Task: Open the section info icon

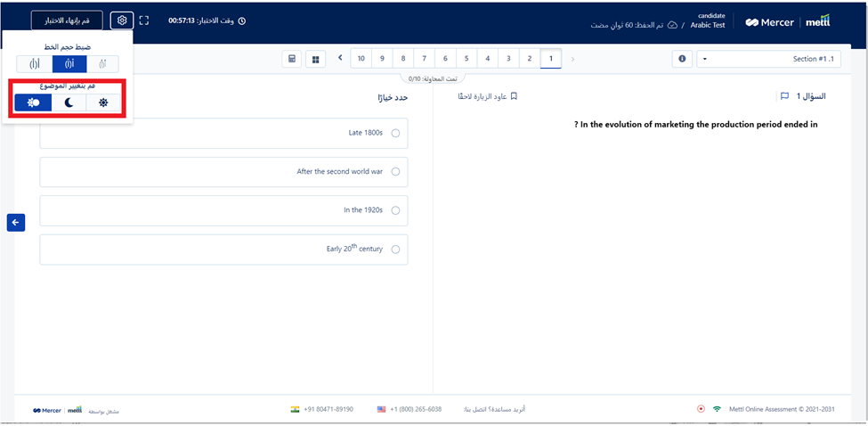Action: tap(682, 59)
